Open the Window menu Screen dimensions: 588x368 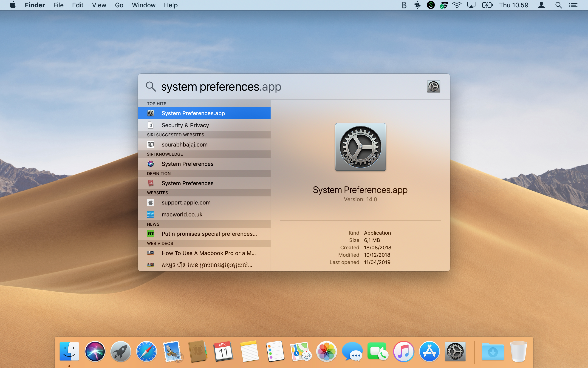(x=144, y=5)
